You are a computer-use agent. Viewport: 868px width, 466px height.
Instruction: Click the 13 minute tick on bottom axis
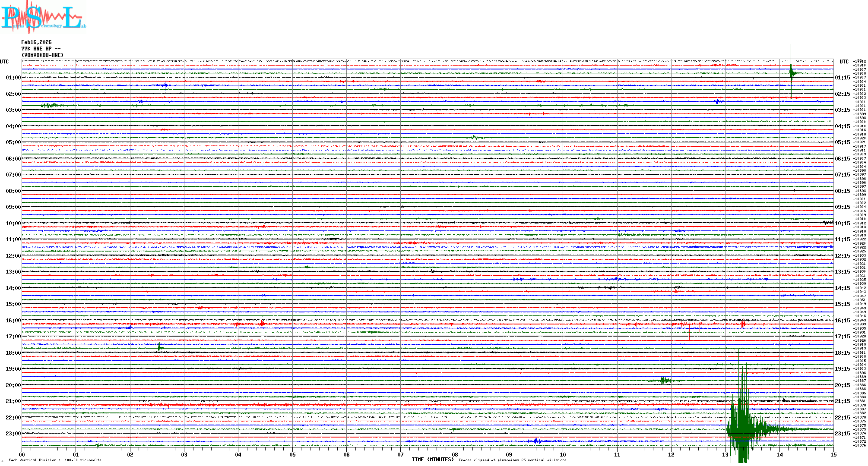coord(725,454)
